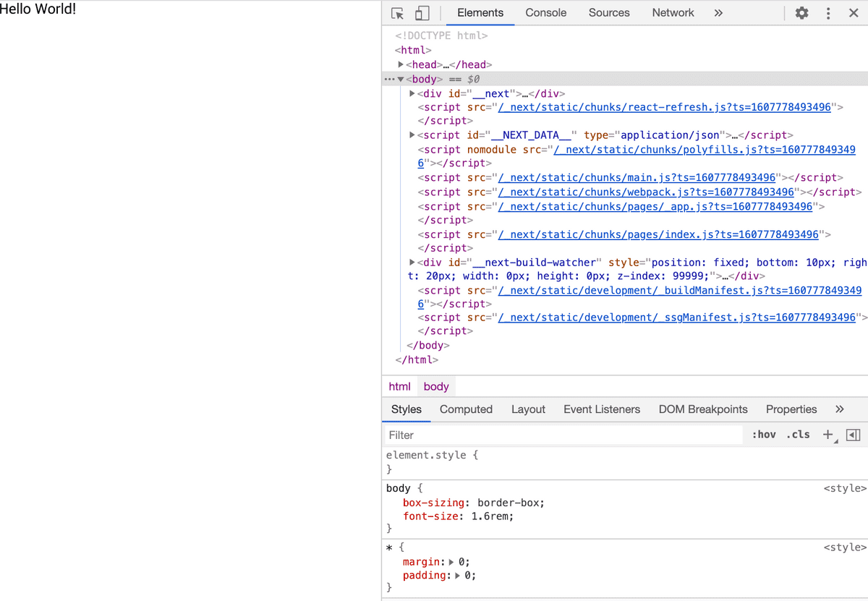The height and width of the screenshot is (601, 868).
Task: Toggle element classes editor via .cls
Action: [x=798, y=434]
